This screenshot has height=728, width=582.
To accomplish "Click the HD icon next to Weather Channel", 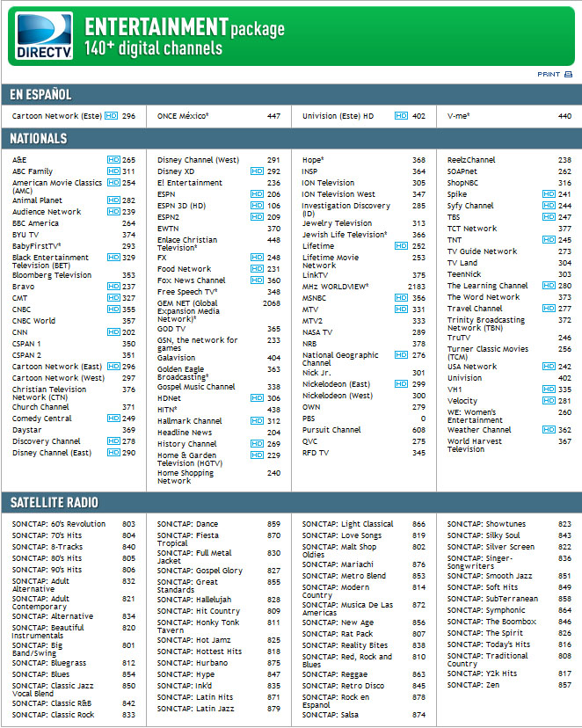I will coord(549,429).
